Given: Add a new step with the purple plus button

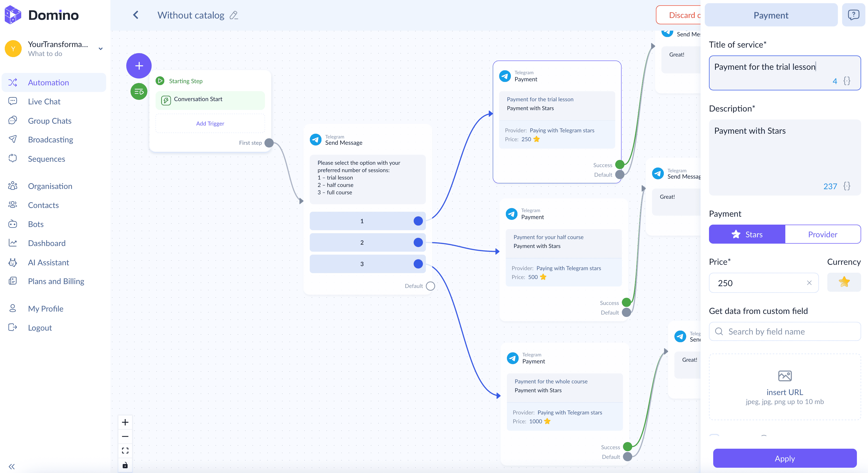Looking at the screenshot, I should 139,66.
